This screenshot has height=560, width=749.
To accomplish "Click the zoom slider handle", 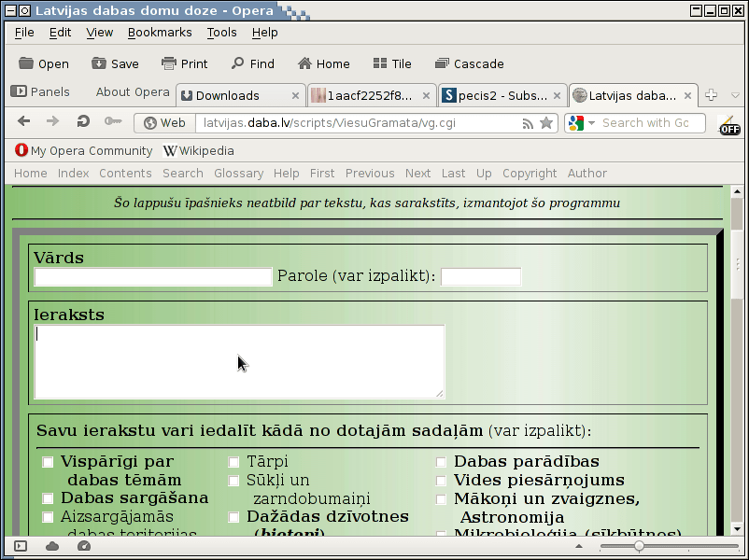I will [639, 546].
